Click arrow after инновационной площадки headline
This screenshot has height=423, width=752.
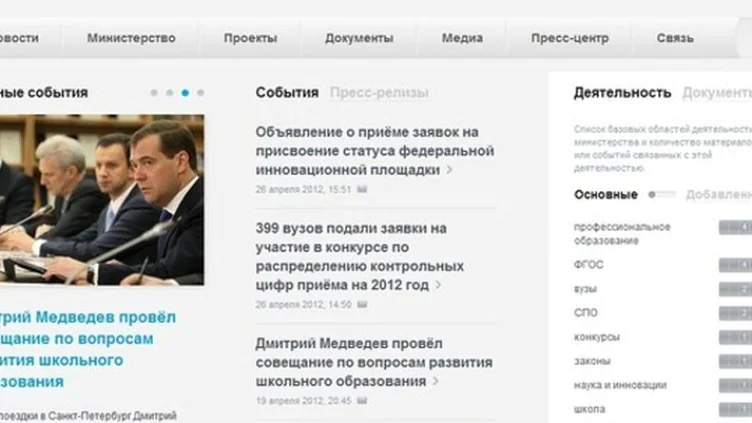(x=449, y=170)
